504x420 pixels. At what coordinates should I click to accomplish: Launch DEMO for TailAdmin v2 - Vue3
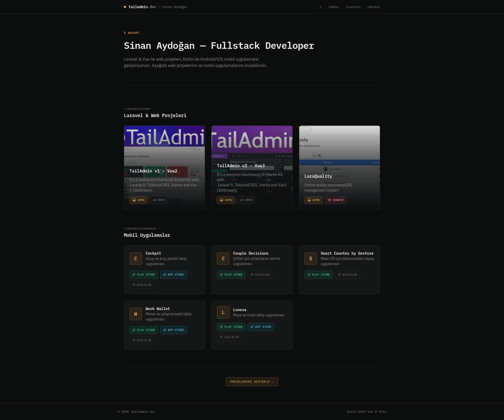(226, 200)
